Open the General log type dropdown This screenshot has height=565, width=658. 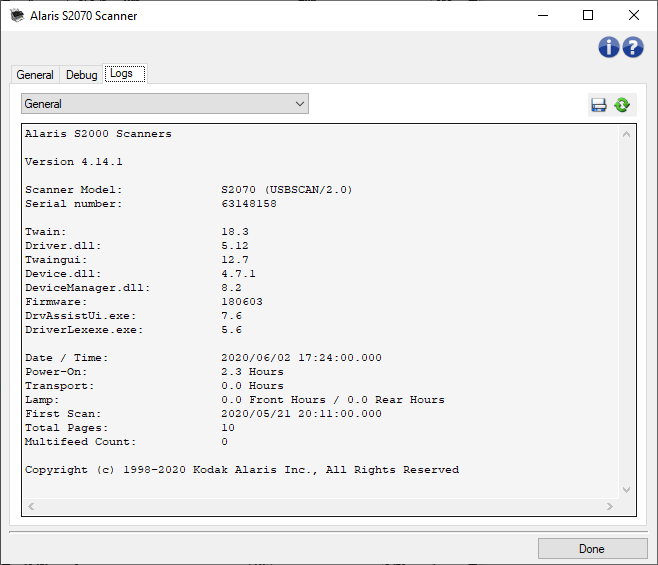tap(165, 104)
